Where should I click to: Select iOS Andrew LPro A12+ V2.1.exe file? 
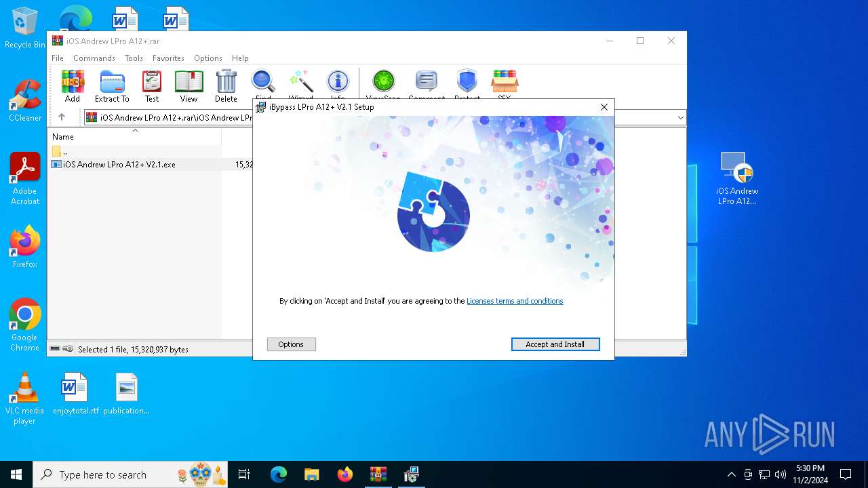click(x=119, y=164)
